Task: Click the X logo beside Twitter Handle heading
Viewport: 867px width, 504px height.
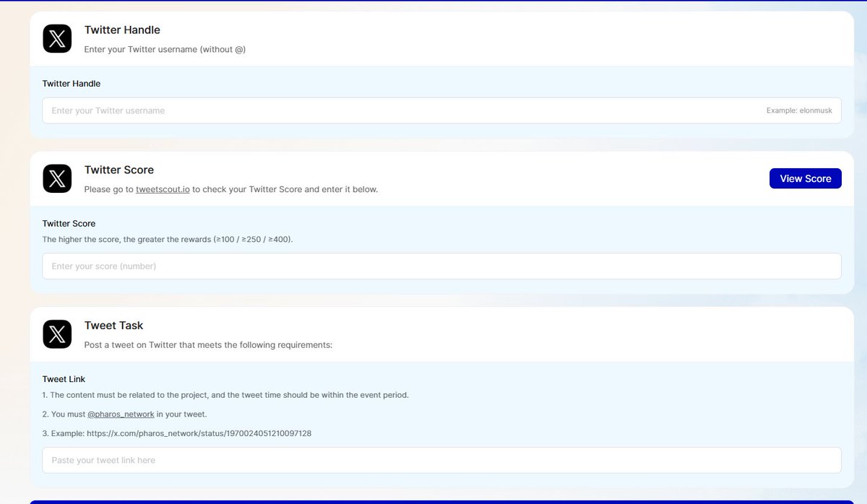Action: [57, 38]
